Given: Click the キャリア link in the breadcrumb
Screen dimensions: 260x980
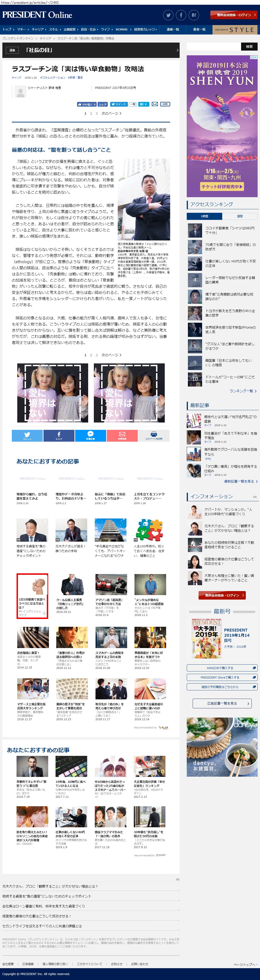Looking at the screenshot, I should click(45, 39).
